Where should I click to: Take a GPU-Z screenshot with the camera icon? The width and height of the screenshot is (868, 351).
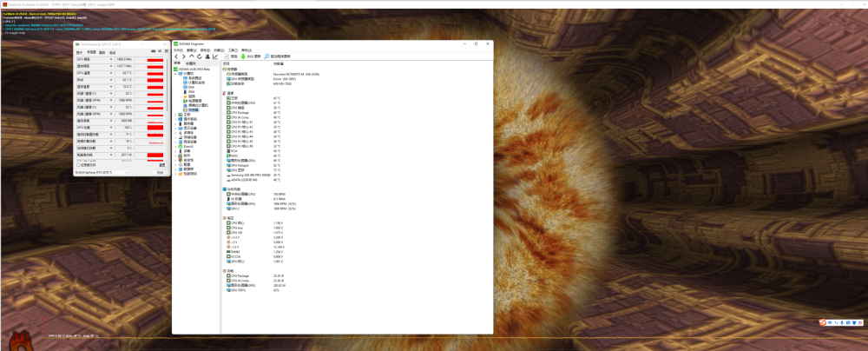(154, 51)
